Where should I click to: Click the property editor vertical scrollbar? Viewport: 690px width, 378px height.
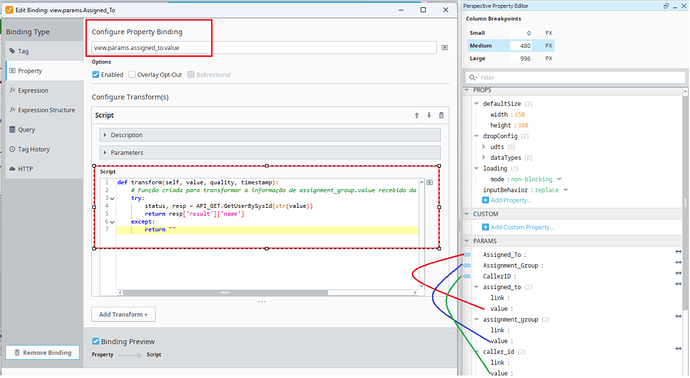point(685,202)
